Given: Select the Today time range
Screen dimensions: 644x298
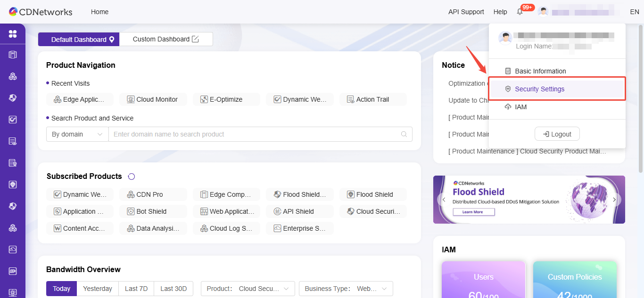Looking at the screenshot, I should click(61, 289).
